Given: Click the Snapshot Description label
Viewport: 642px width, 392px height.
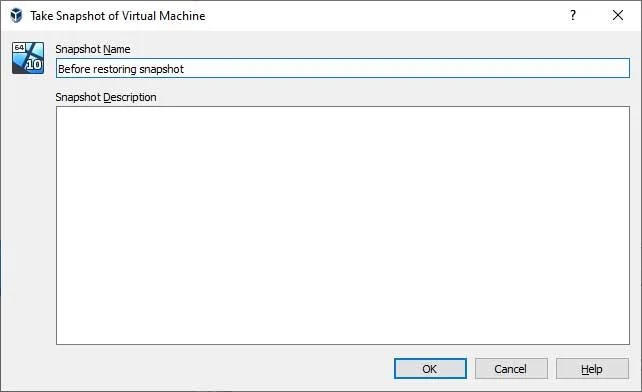Looking at the screenshot, I should [106, 97].
